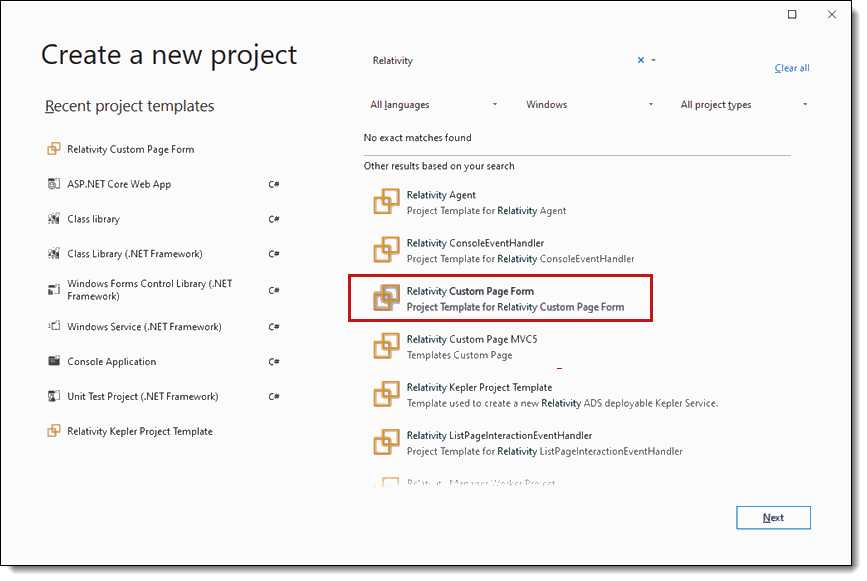Click the Relativity ConsoleEventHandler template icon

[386, 250]
